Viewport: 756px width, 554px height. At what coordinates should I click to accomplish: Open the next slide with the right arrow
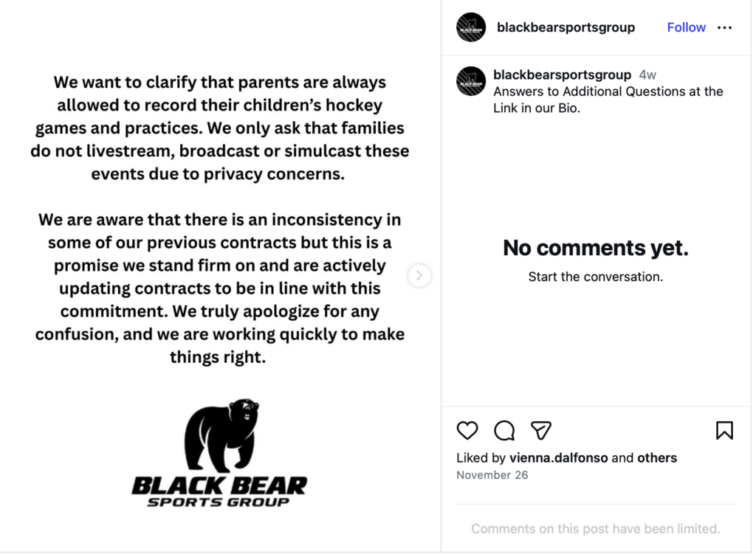point(419,275)
